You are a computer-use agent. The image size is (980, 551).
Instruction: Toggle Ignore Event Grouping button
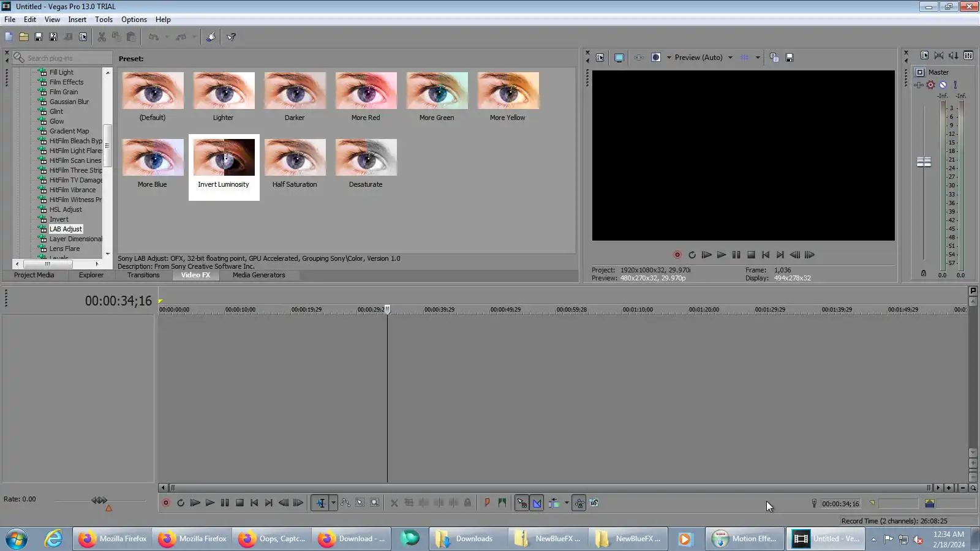click(594, 503)
